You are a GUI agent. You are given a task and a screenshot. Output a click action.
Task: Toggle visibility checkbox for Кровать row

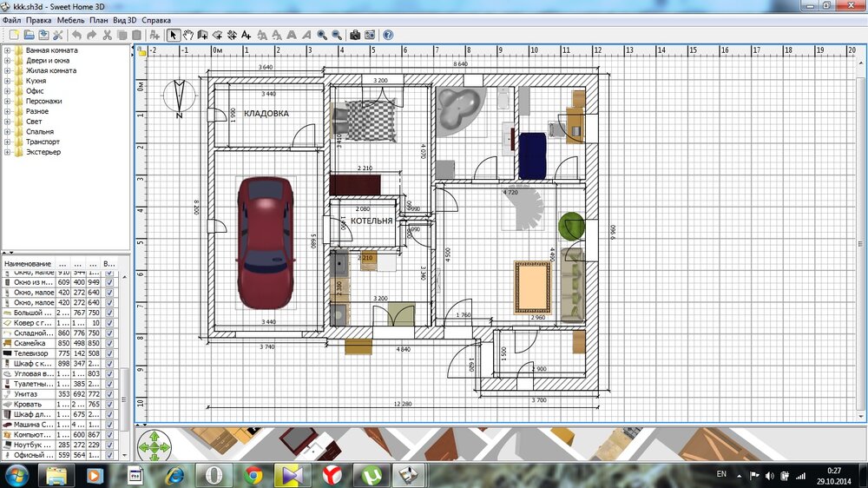(109, 404)
